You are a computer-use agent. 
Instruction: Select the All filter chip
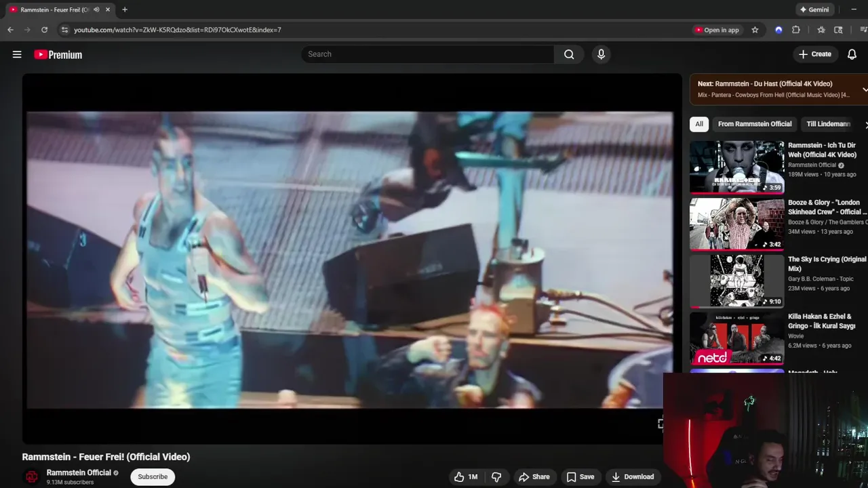coord(699,124)
